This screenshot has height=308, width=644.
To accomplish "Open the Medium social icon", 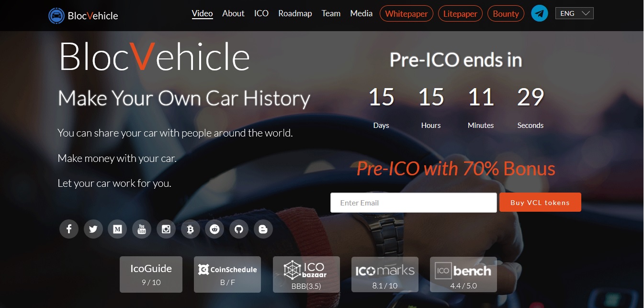I will [x=117, y=229].
